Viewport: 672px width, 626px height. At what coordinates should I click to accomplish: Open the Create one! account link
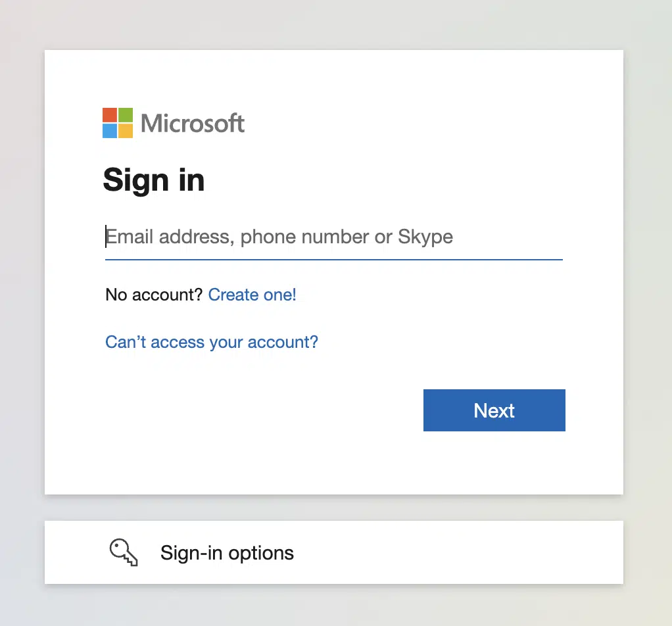[x=252, y=295]
